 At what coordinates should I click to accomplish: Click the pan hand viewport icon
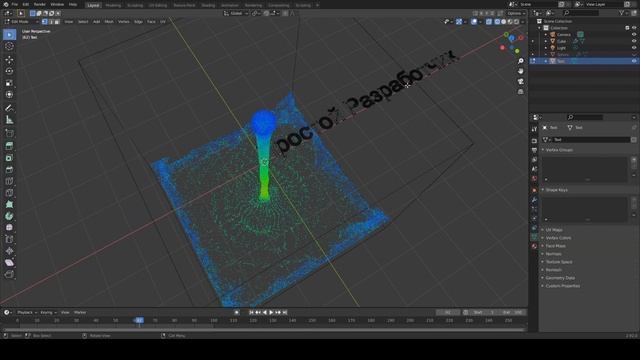520,71
